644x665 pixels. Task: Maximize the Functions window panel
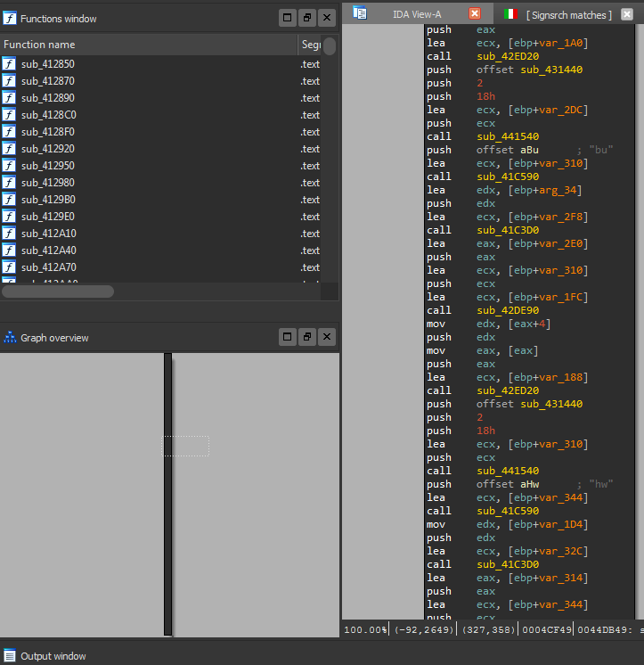pyautogui.click(x=287, y=17)
